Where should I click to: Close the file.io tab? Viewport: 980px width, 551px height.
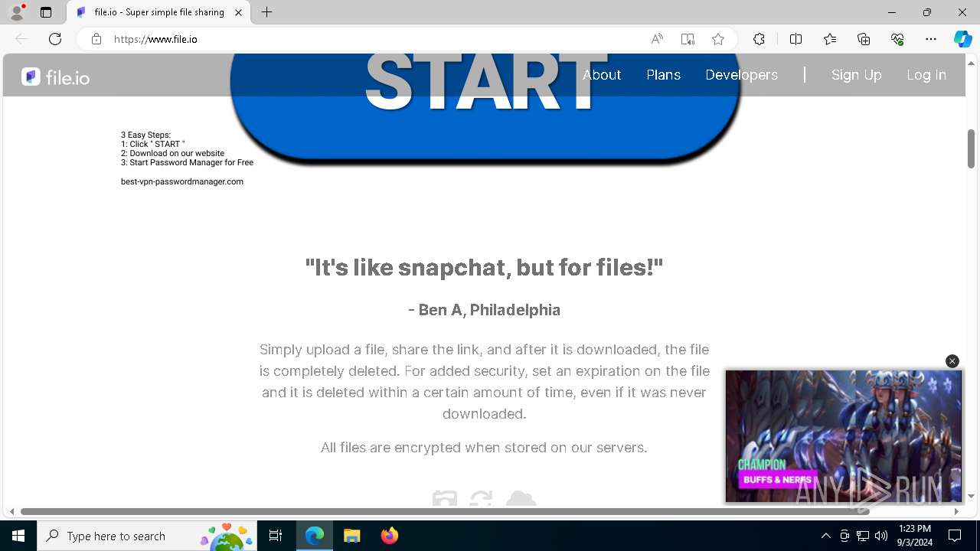(238, 12)
